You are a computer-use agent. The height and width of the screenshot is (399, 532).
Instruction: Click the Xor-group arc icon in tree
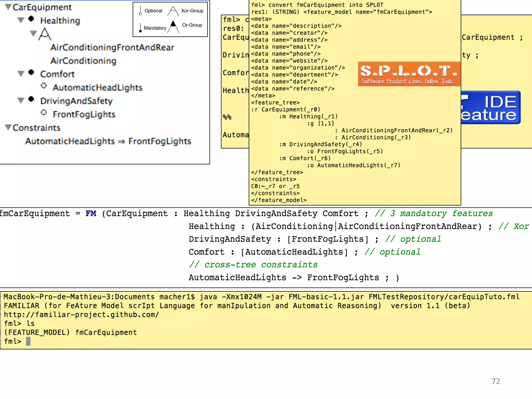click(x=45, y=34)
